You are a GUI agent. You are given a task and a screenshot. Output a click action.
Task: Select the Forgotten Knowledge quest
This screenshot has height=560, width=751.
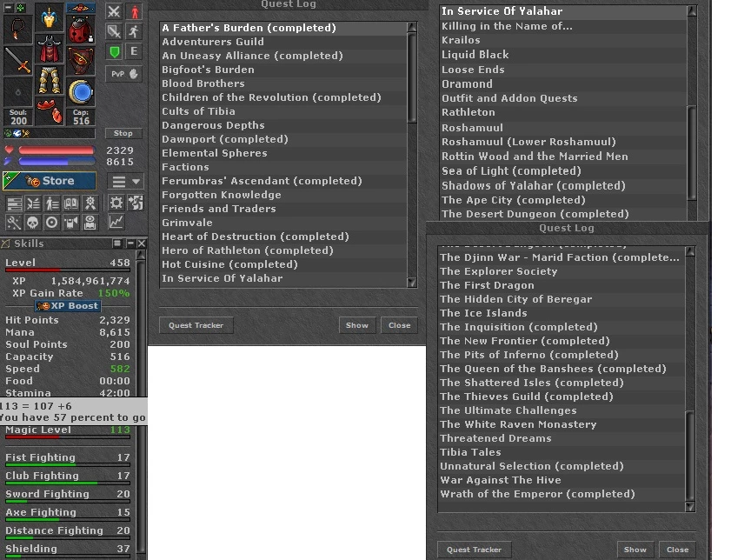pos(283,195)
